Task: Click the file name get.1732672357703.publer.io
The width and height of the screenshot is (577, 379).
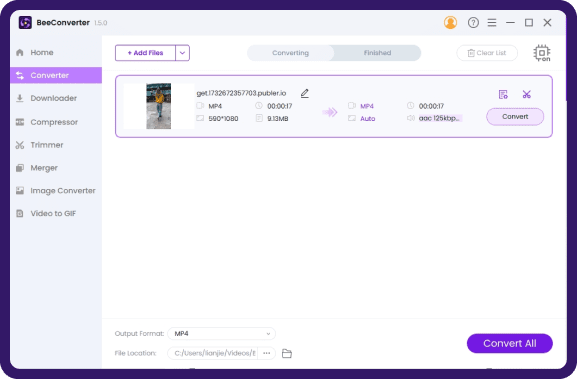Action: click(241, 93)
